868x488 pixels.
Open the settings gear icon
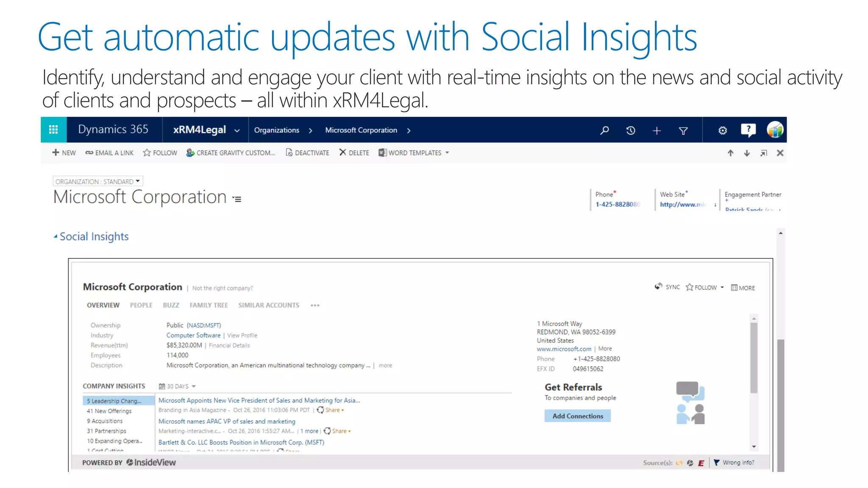(x=723, y=130)
